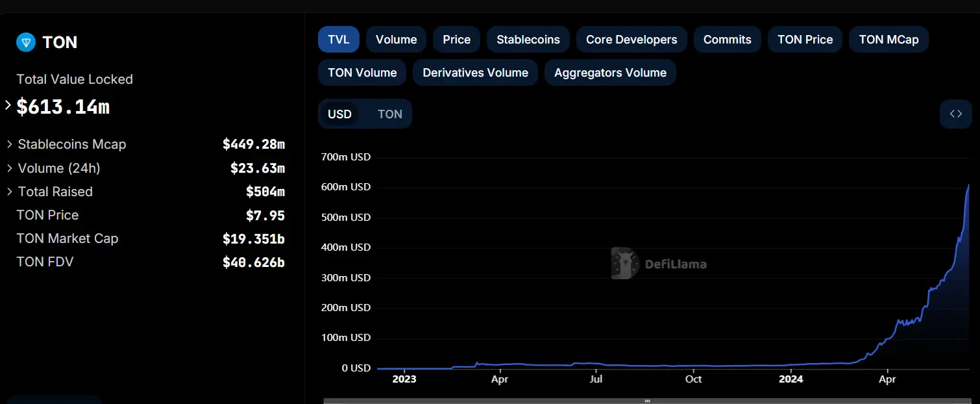Select the Core Developers chart option
The height and width of the screenshot is (404, 980).
click(x=631, y=40)
